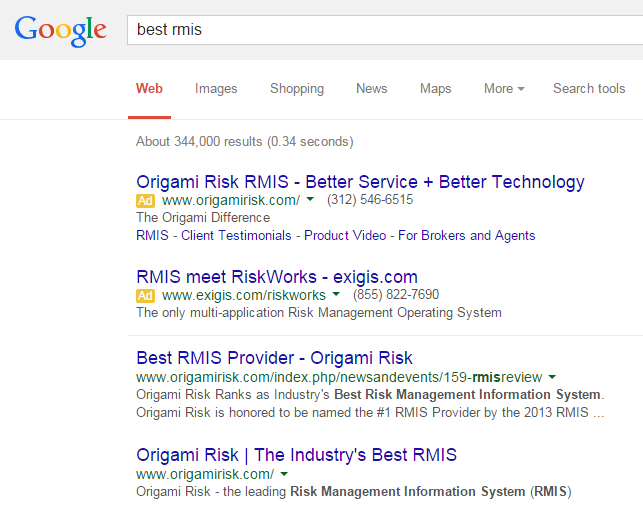The height and width of the screenshot is (513, 643).
Task: Go to the News tab
Action: click(x=371, y=89)
